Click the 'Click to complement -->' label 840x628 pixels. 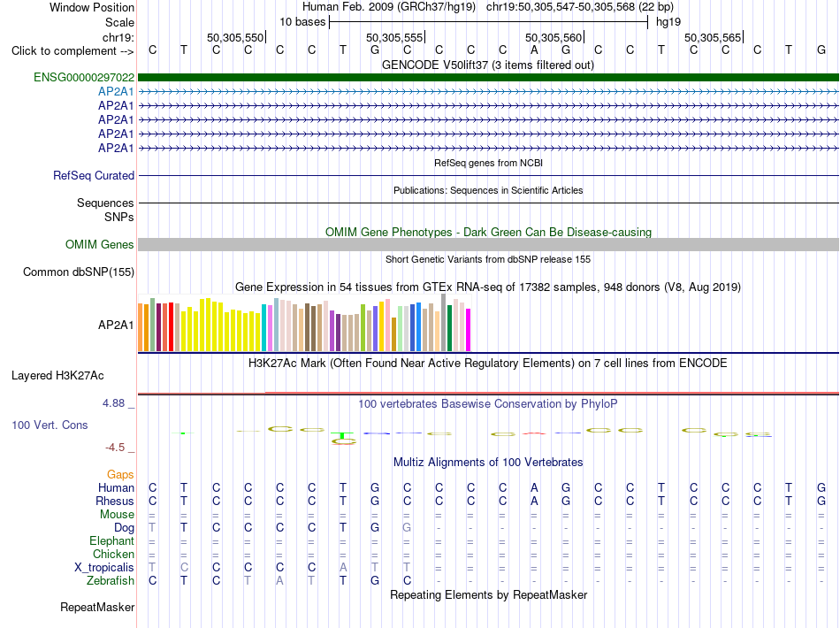click(73, 51)
